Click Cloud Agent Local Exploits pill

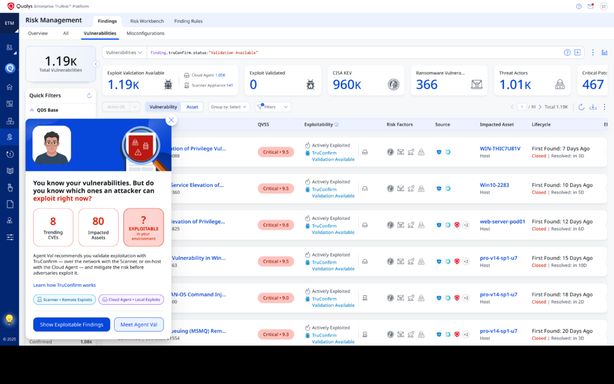(131, 299)
